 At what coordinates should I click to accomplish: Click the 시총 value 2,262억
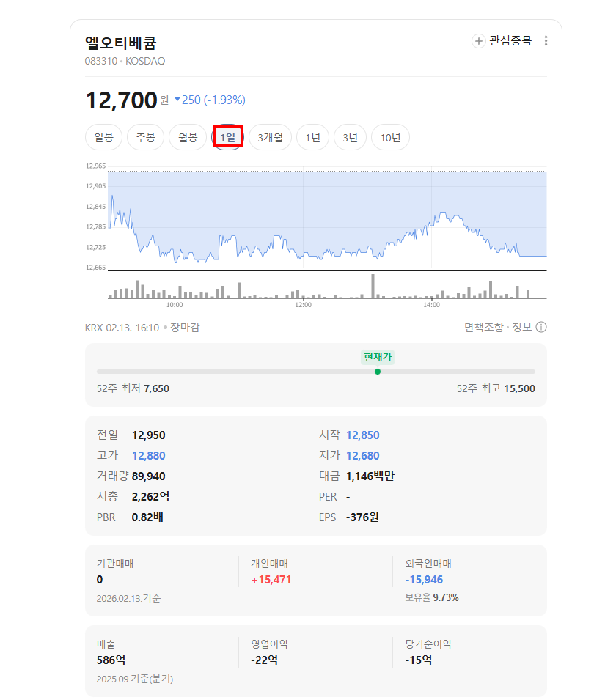pos(150,496)
